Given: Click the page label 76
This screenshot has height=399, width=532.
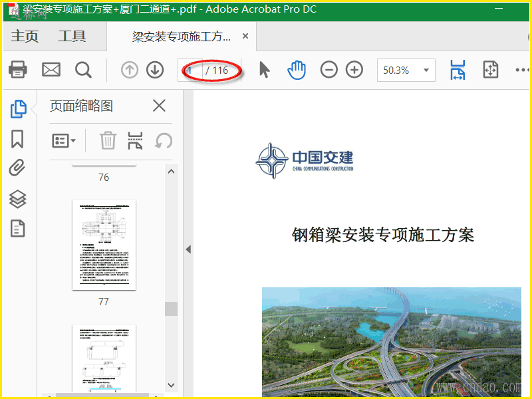Looking at the screenshot, I should coord(104,177).
